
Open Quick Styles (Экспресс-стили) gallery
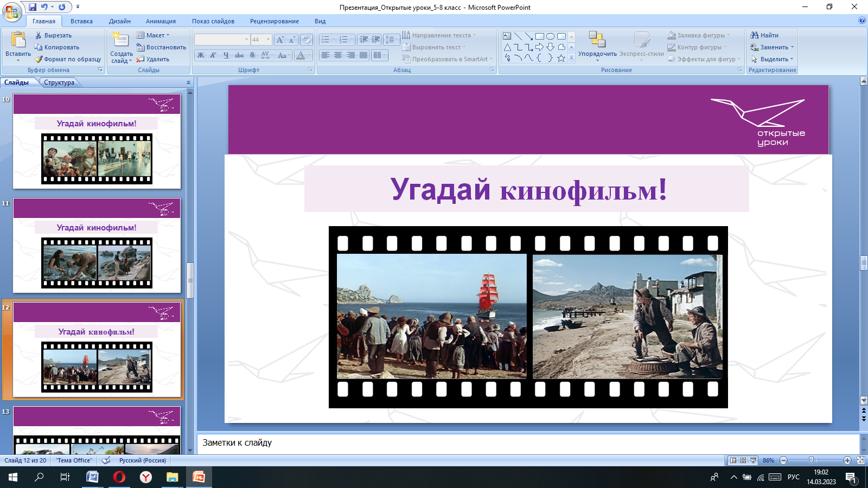(x=642, y=46)
